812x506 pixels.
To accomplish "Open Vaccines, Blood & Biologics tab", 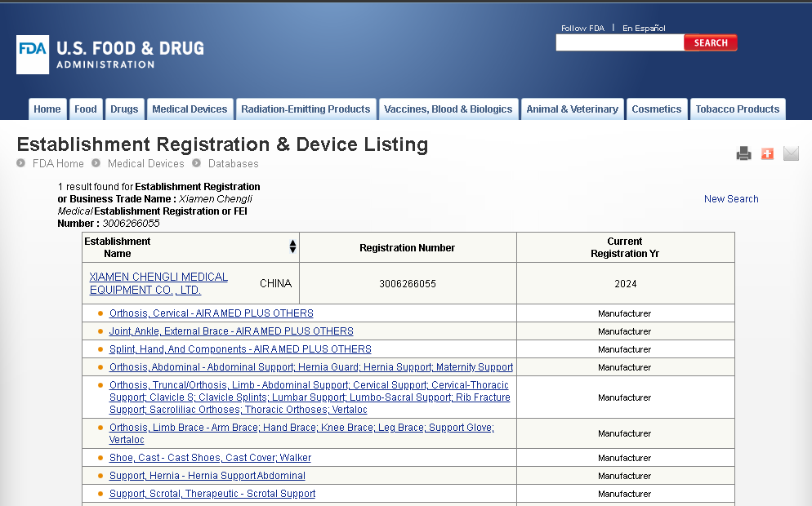I will [x=448, y=109].
